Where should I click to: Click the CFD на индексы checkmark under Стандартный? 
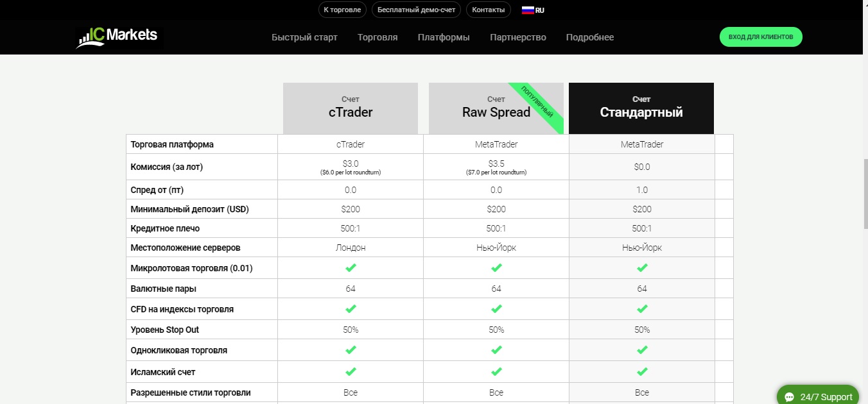(641, 308)
